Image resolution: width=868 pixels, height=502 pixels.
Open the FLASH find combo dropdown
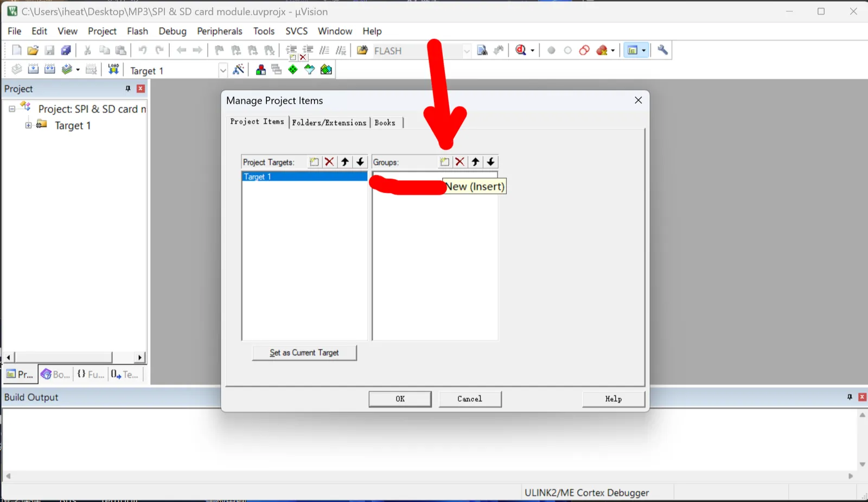click(467, 50)
